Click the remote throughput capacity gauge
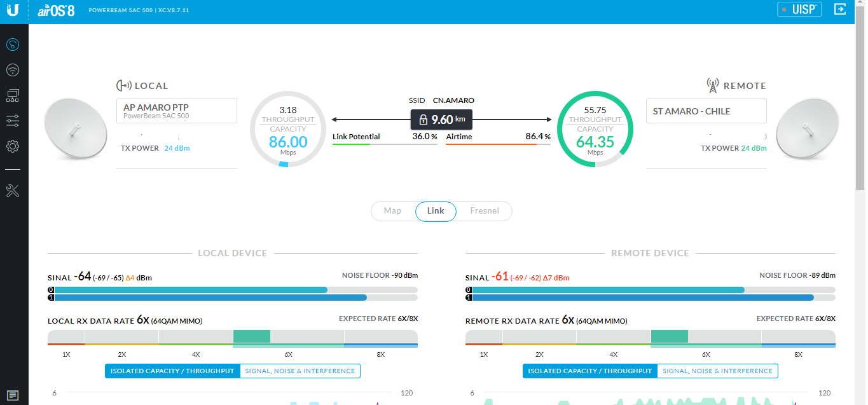Image resolution: width=868 pixels, height=405 pixels. pos(595,130)
